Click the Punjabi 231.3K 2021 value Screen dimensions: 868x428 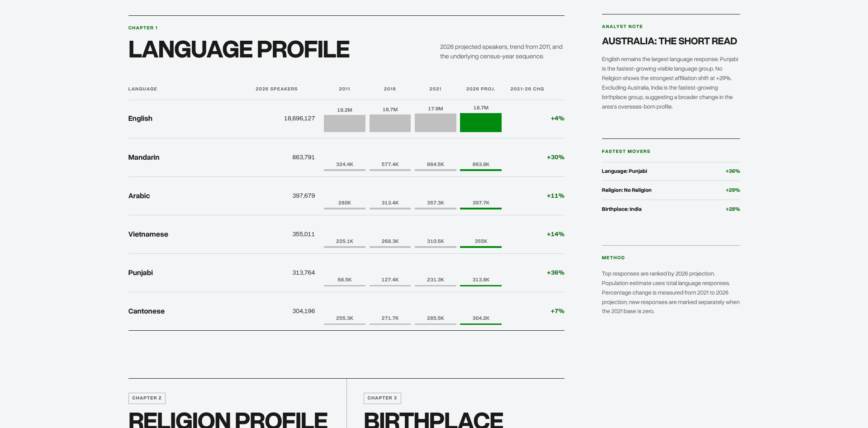click(436, 280)
